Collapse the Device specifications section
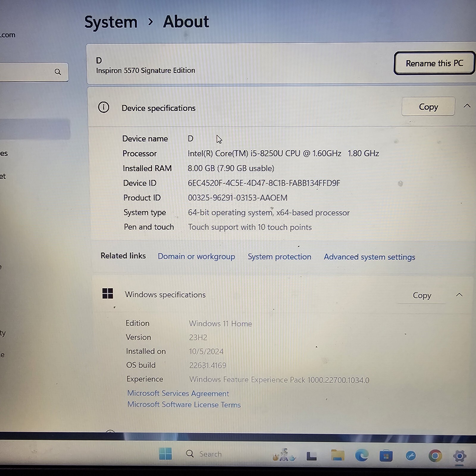This screenshot has height=476, width=476. click(x=467, y=106)
